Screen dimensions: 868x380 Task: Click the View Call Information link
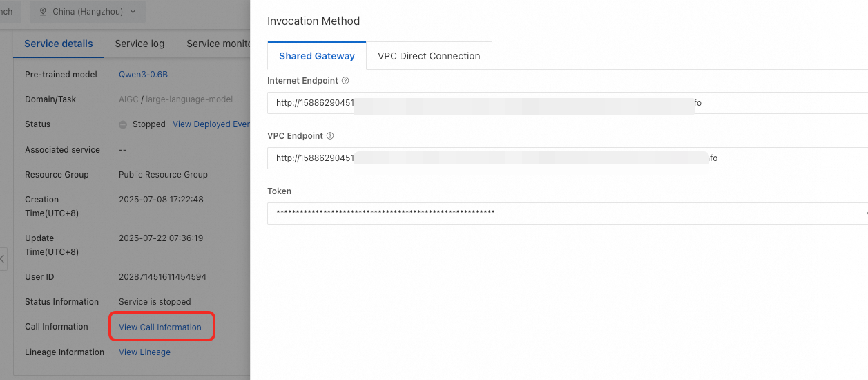coord(160,327)
